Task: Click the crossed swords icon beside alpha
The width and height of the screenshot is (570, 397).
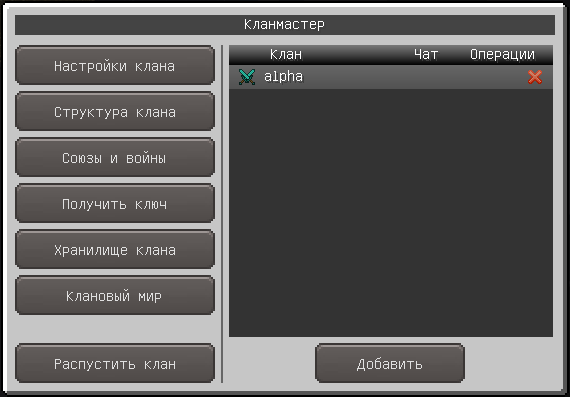Action: (x=247, y=77)
